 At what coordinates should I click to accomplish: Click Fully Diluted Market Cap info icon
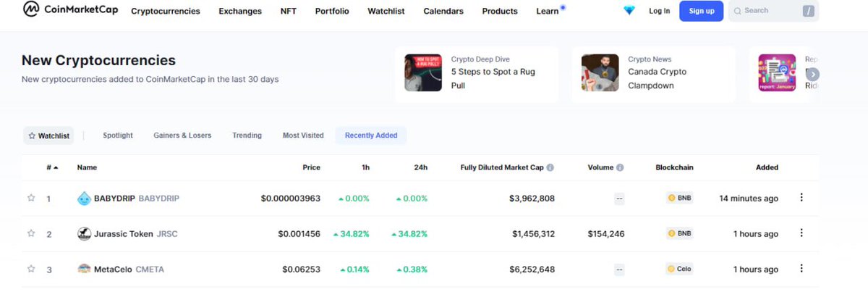coord(550,167)
